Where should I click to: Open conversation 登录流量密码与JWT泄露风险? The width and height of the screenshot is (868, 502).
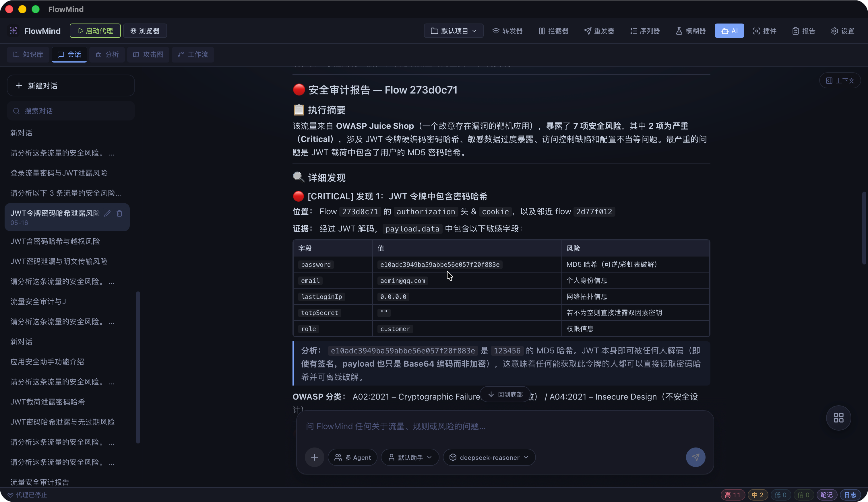[67, 173]
